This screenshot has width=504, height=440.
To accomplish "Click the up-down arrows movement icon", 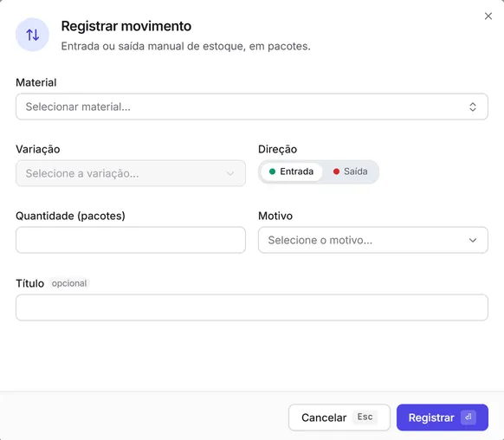I will point(32,35).
